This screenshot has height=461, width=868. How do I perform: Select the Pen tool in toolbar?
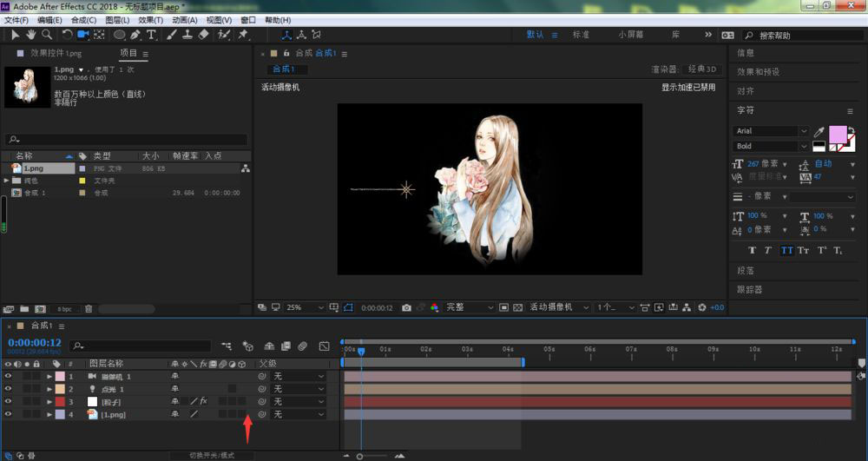click(135, 35)
